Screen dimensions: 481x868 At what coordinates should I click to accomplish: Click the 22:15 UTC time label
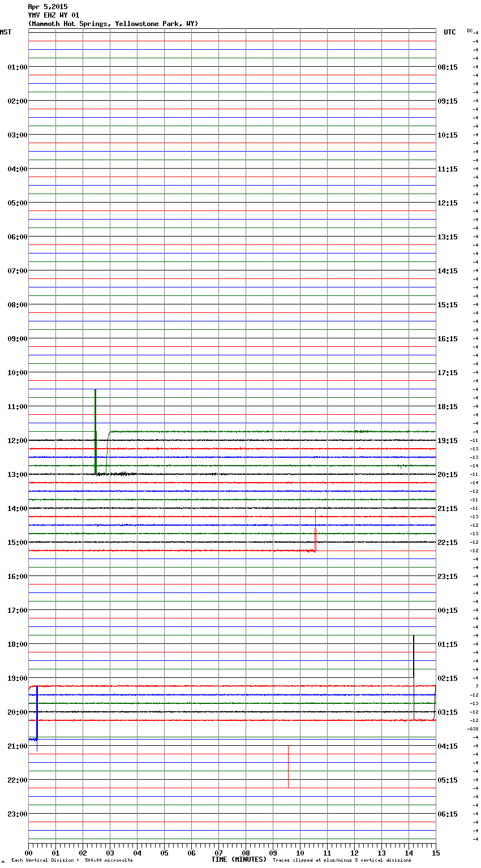448,543
